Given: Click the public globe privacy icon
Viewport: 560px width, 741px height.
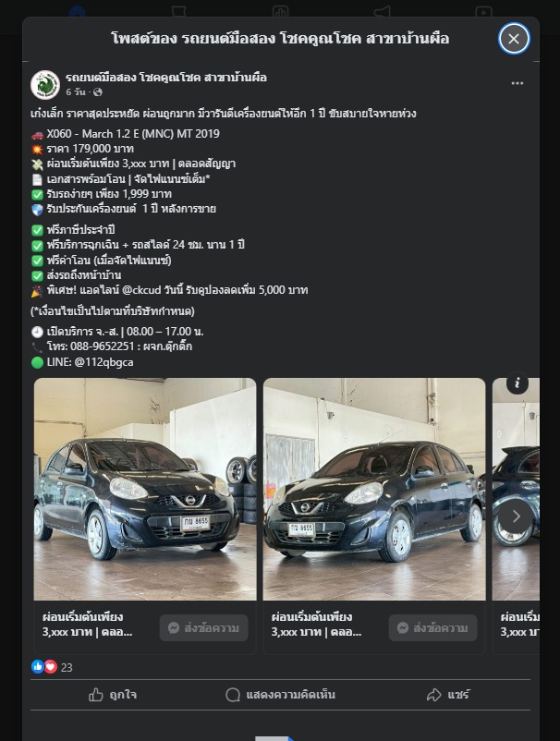Looking at the screenshot, I should pyautogui.click(x=98, y=92).
